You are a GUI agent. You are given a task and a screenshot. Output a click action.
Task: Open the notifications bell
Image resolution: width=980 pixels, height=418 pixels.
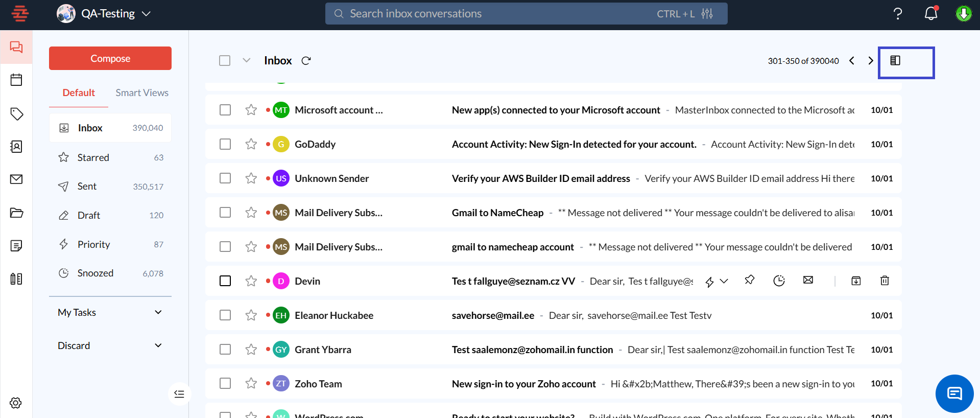point(931,14)
